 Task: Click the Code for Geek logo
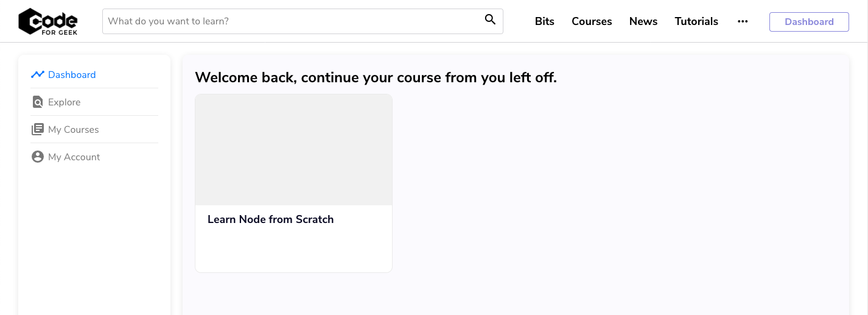48,21
